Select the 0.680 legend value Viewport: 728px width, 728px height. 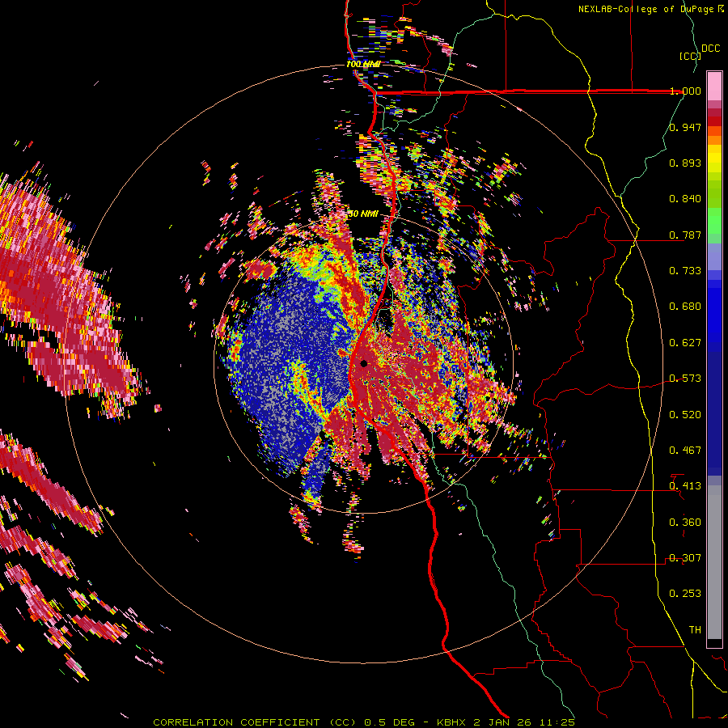685,307
